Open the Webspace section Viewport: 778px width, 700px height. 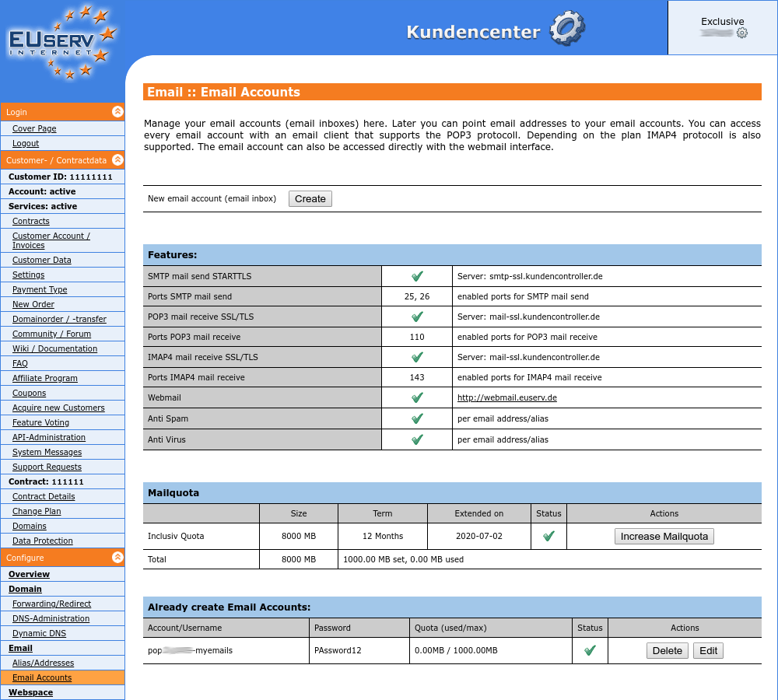pos(31,692)
